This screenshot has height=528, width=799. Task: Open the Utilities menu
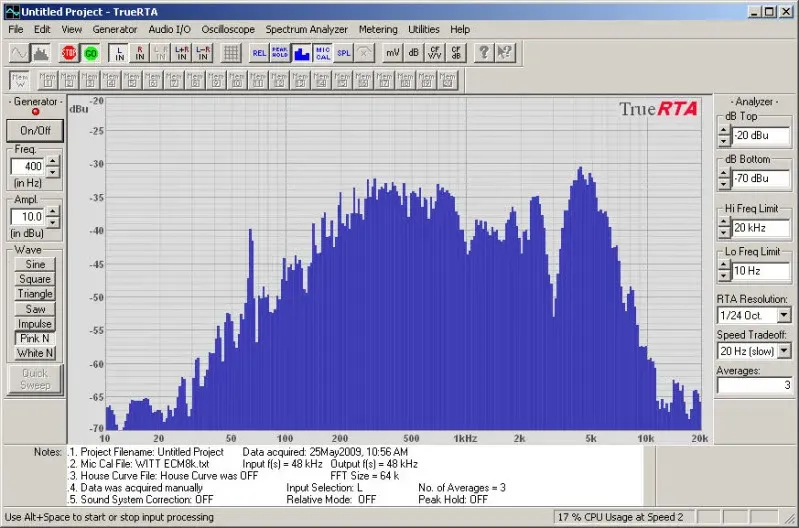point(423,30)
